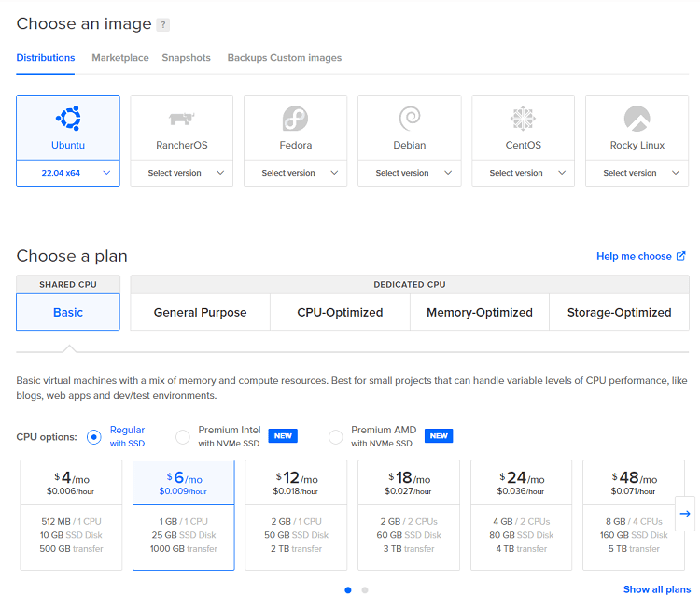Select the Ubuntu distribution logo
Screen dimensions: 700x609
(68, 118)
